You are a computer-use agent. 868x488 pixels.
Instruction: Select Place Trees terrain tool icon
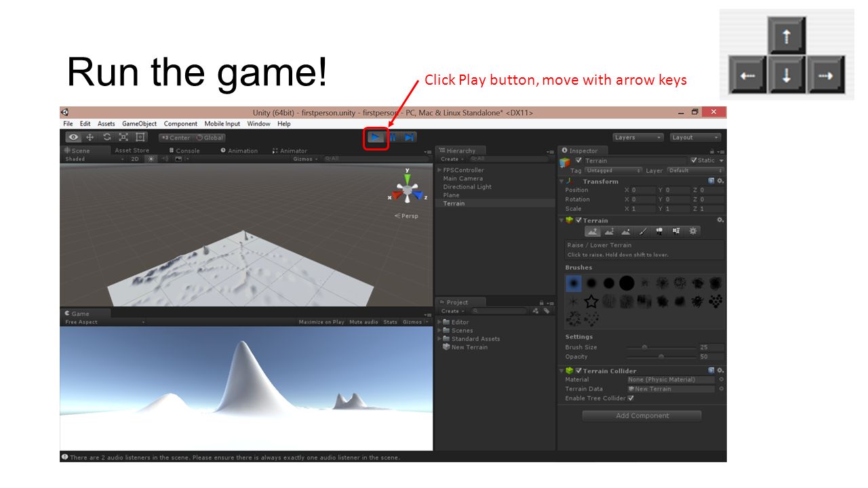point(659,231)
